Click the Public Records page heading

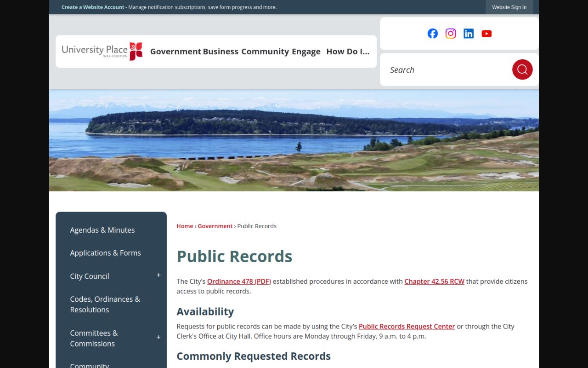[x=234, y=256]
